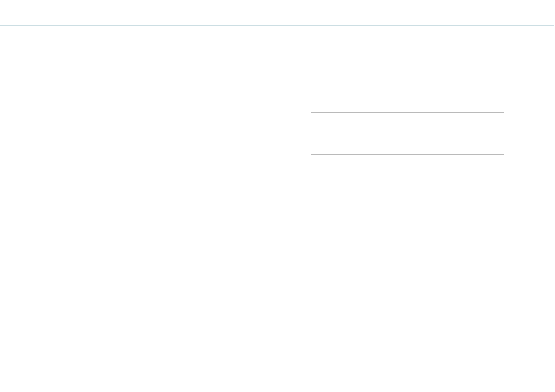
Task: Click the left start of the loading bar
Action: [x=1, y=391]
